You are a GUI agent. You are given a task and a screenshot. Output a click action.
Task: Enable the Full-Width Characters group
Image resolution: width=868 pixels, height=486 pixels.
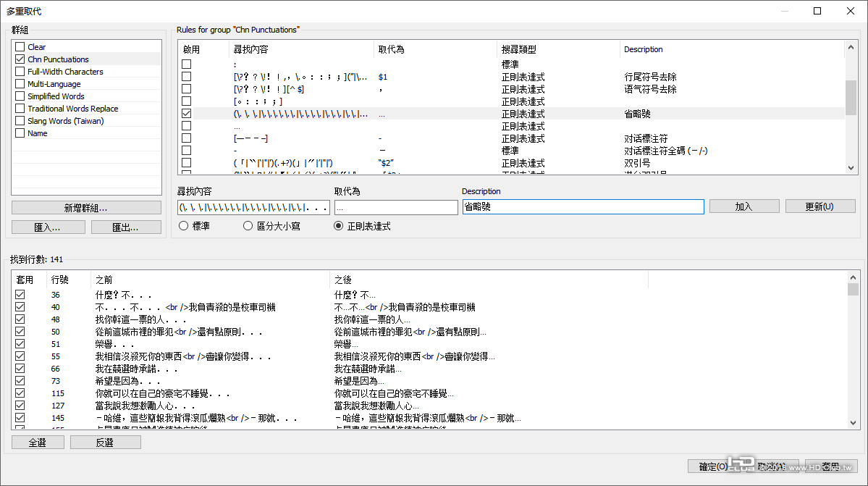20,72
